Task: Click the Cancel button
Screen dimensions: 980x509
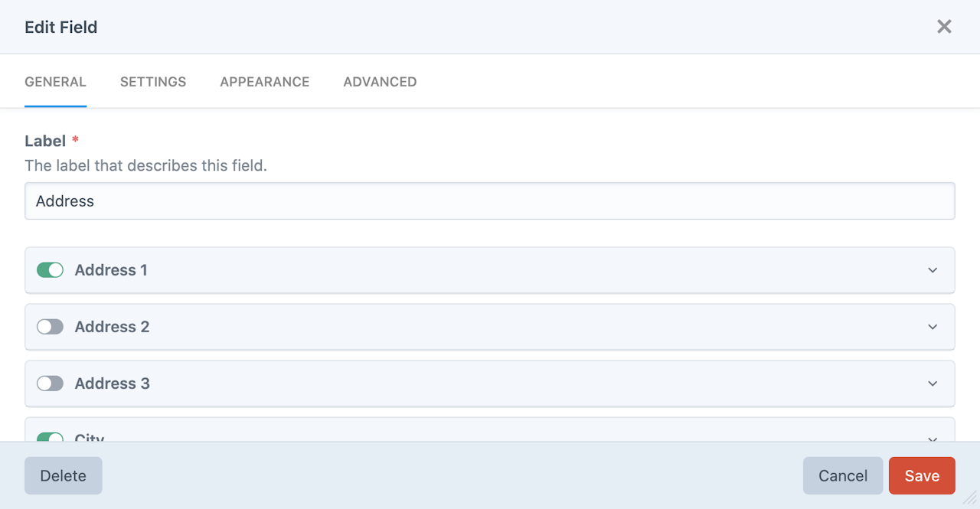Action: pyautogui.click(x=843, y=476)
